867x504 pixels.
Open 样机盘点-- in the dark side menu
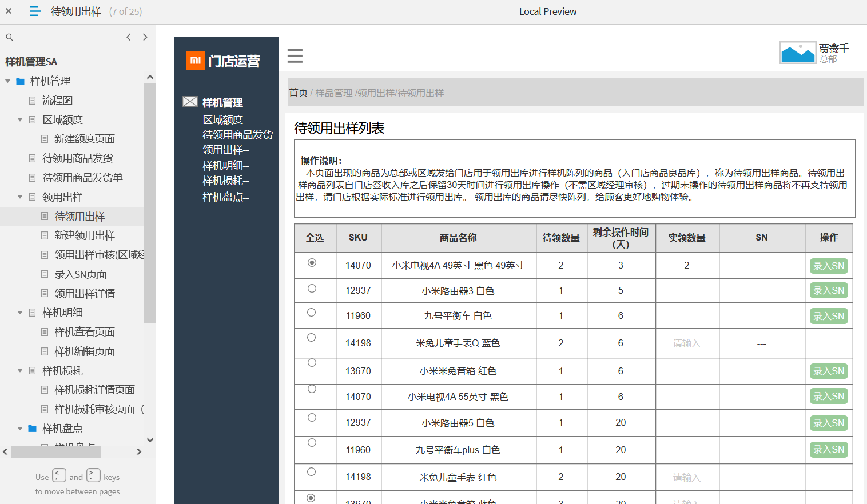tap(226, 197)
